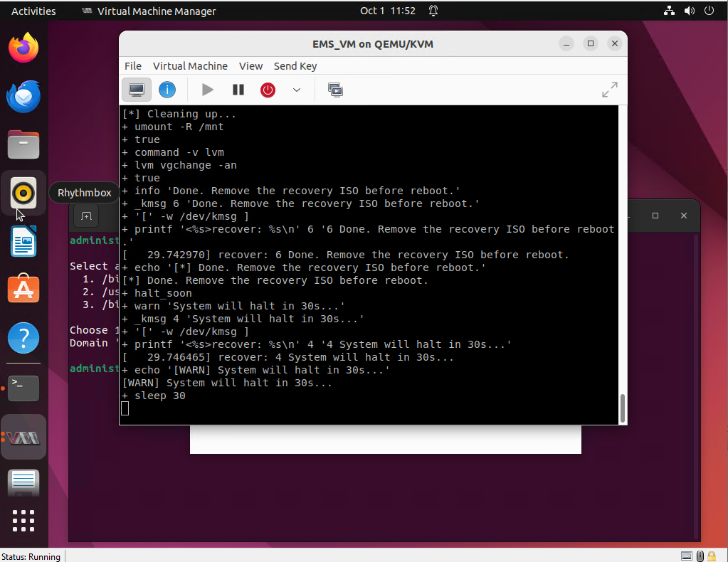This screenshot has width=728, height=562.
Task: Open the volume indicator
Action: point(690,11)
